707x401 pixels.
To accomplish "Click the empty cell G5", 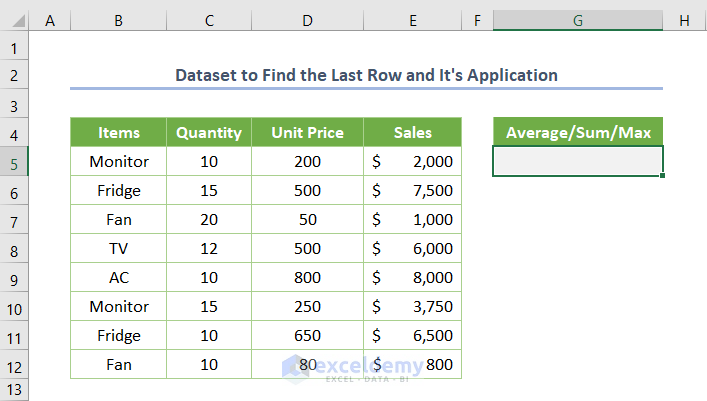I will click(x=577, y=162).
